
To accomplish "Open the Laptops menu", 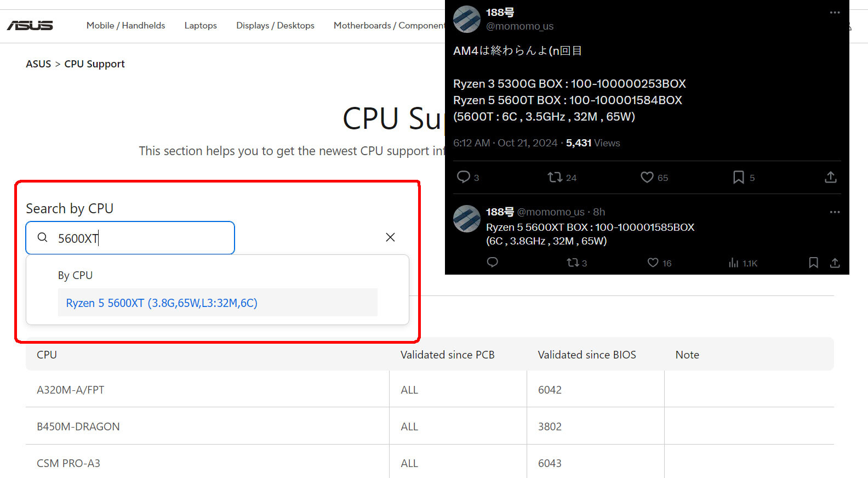I will click(x=201, y=25).
